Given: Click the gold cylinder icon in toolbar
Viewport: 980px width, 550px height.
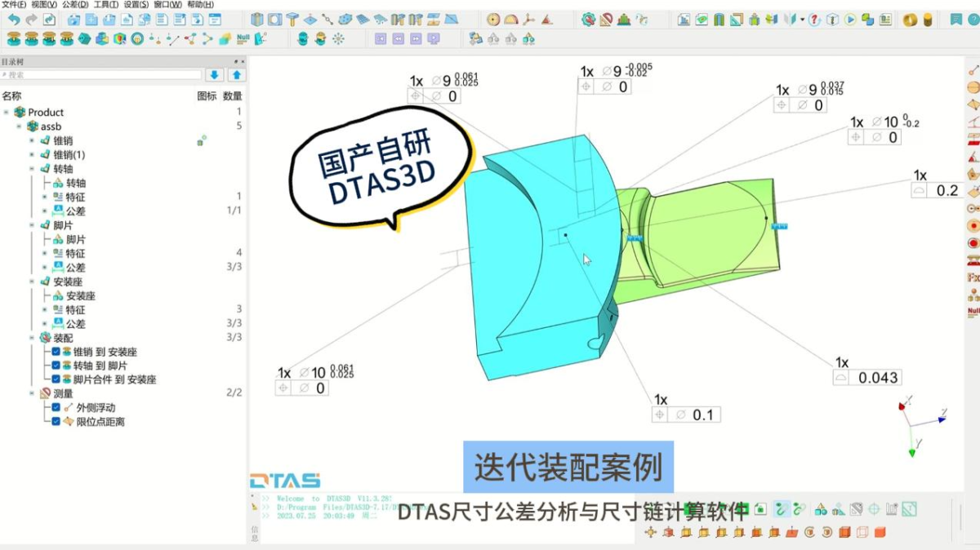Looking at the screenshot, I should click(x=927, y=20).
